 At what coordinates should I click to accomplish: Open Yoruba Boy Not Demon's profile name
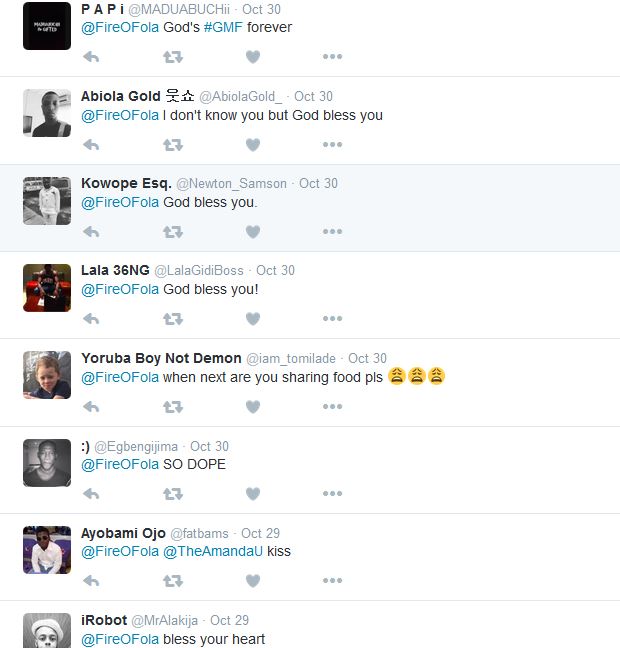pyautogui.click(x=161, y=358)
